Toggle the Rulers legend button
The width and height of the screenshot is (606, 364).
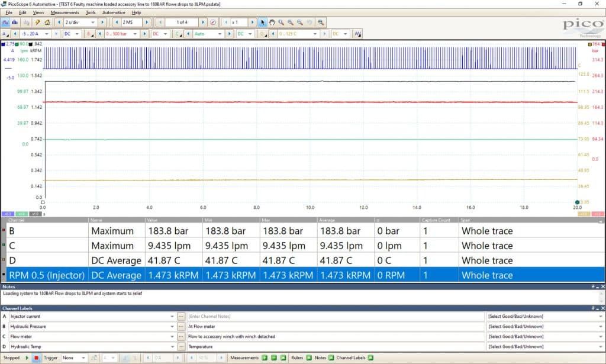click(309, 358)
